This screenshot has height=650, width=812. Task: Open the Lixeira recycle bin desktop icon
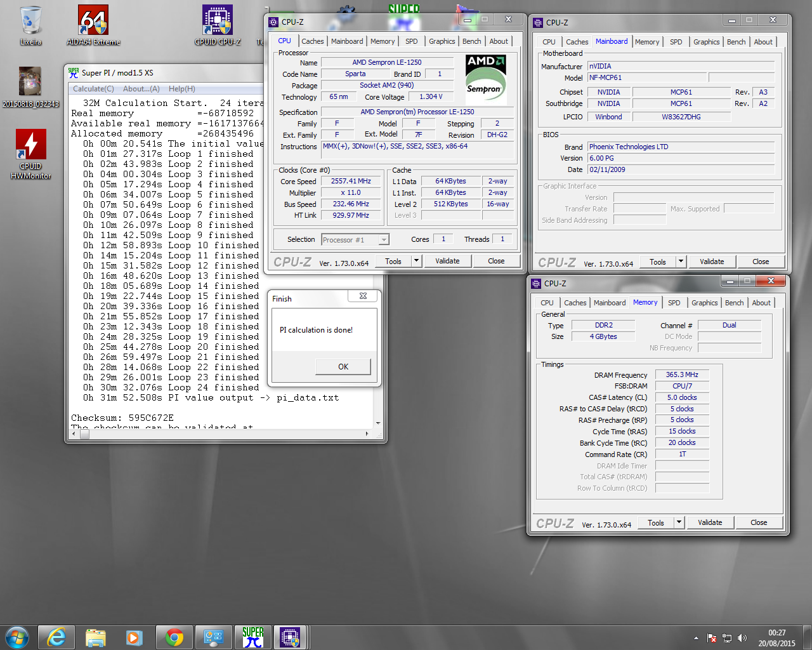point(30,25)
